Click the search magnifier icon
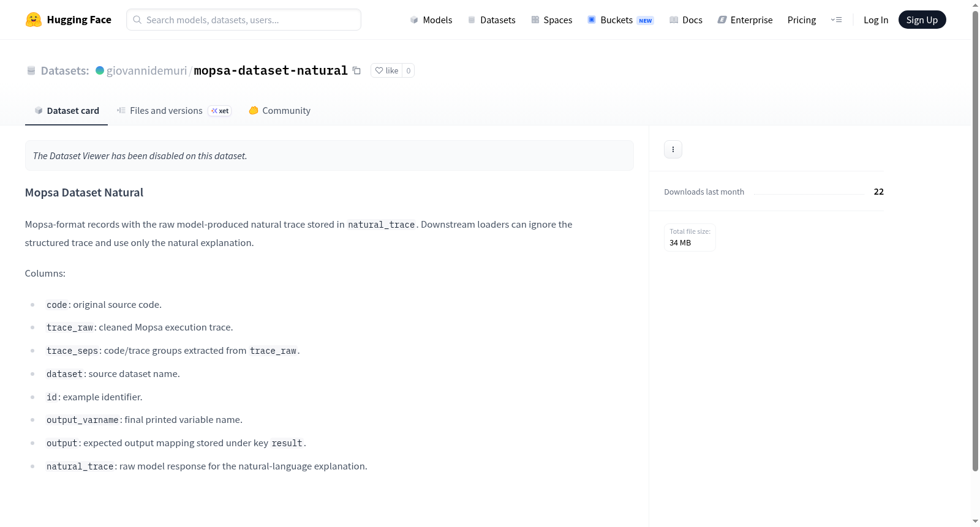Screen dimensions: 980x527 (x=137, y=20)
